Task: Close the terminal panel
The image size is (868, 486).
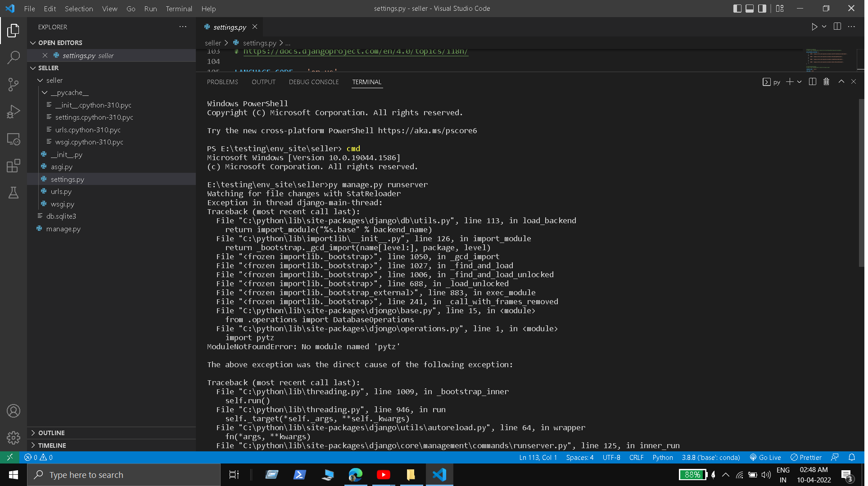Action: [854, 82]
